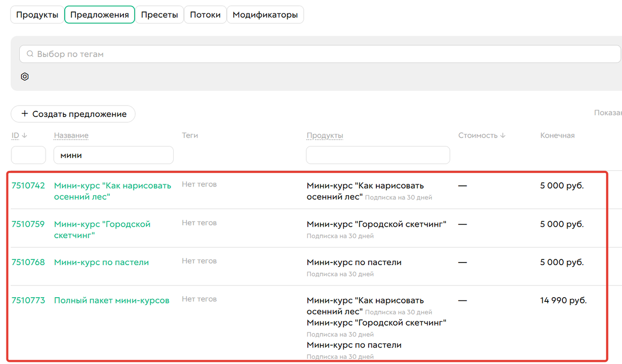Focus the ID filter field
The image size is (622, 364).
[29, 155]
